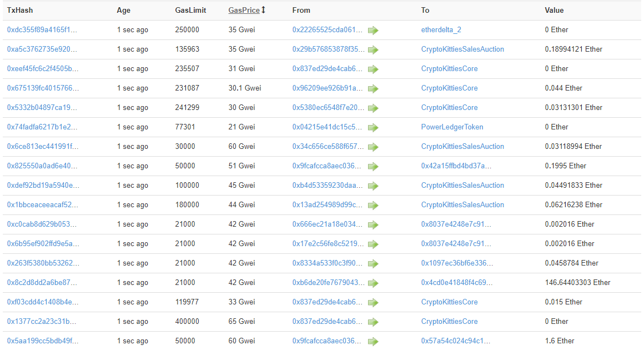
Task: Click green arrow in the 65 Gwei row
Action: 373,322
